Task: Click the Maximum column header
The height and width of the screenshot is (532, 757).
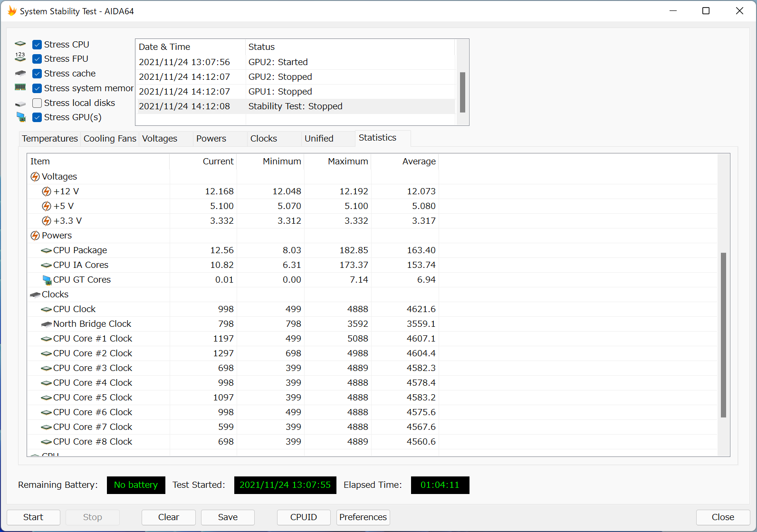Action: 338,161
